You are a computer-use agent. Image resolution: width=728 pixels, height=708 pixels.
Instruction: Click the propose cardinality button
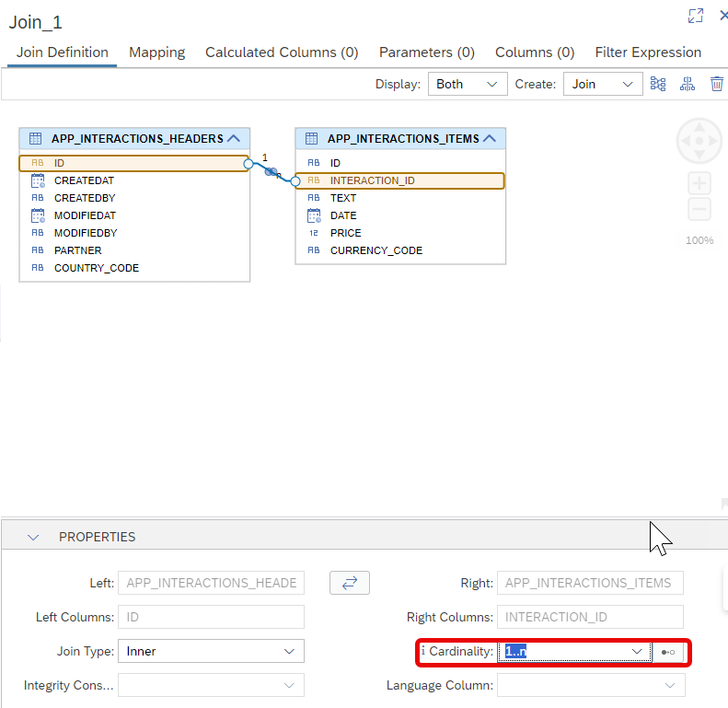pyautogui.click(x=668, y=652)
